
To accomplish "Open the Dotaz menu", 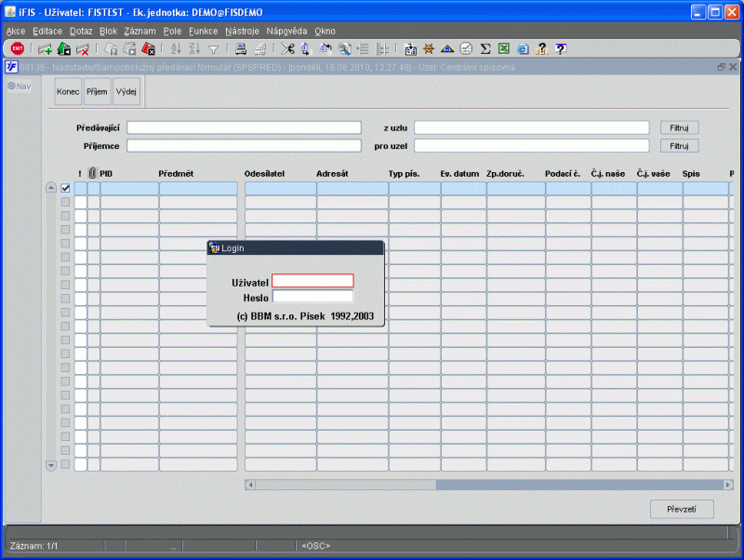I will click(81, 32).
